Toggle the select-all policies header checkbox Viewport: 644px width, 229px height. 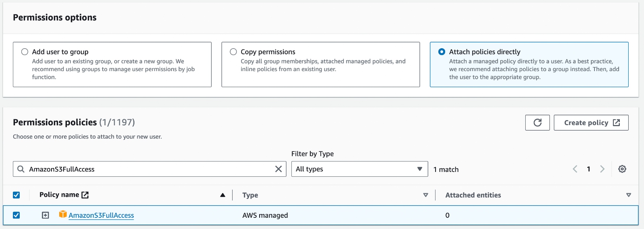click(17, 195)
